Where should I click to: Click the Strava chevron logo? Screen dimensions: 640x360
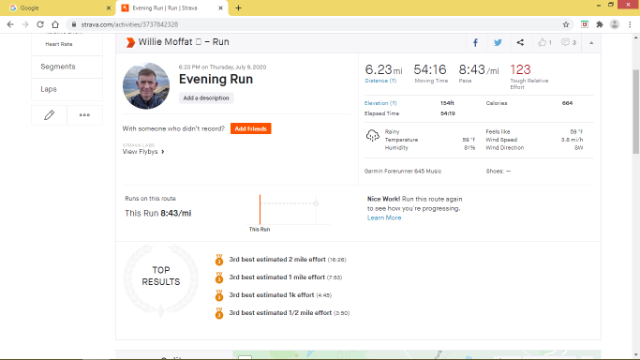pyautogui.click(x=130, y=42)
